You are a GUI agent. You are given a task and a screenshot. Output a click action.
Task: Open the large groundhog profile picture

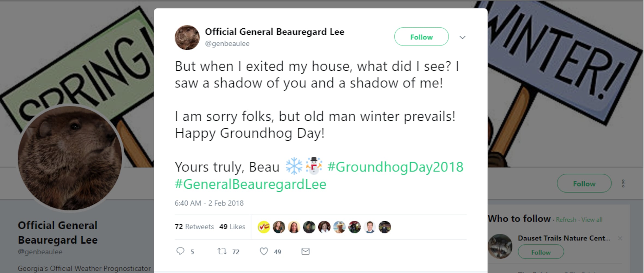(70, 158)
